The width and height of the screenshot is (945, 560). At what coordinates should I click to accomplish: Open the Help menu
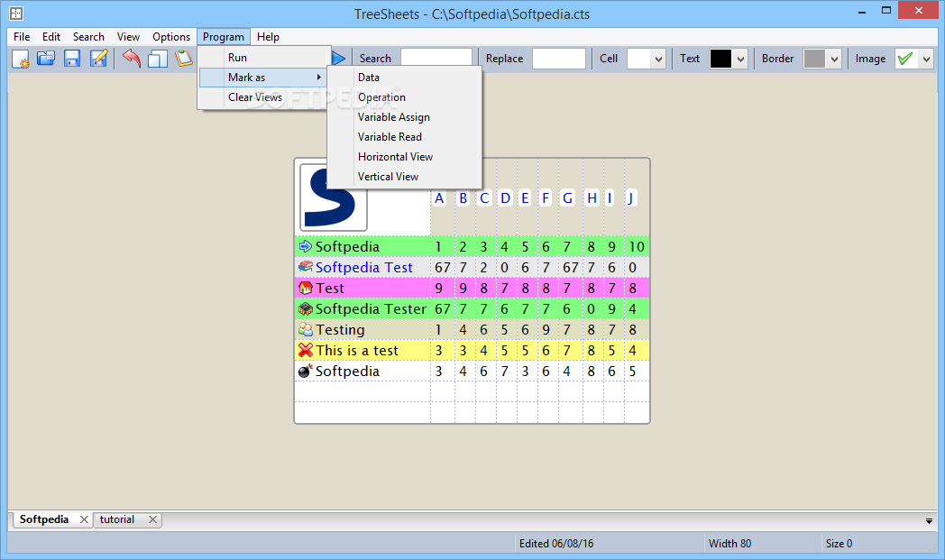coord(268,37)
